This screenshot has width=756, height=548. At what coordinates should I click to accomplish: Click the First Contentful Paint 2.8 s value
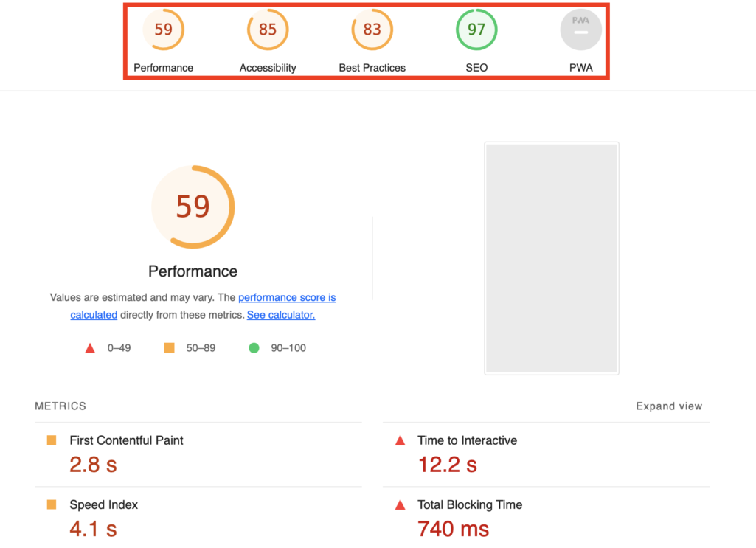pos(93,465)
